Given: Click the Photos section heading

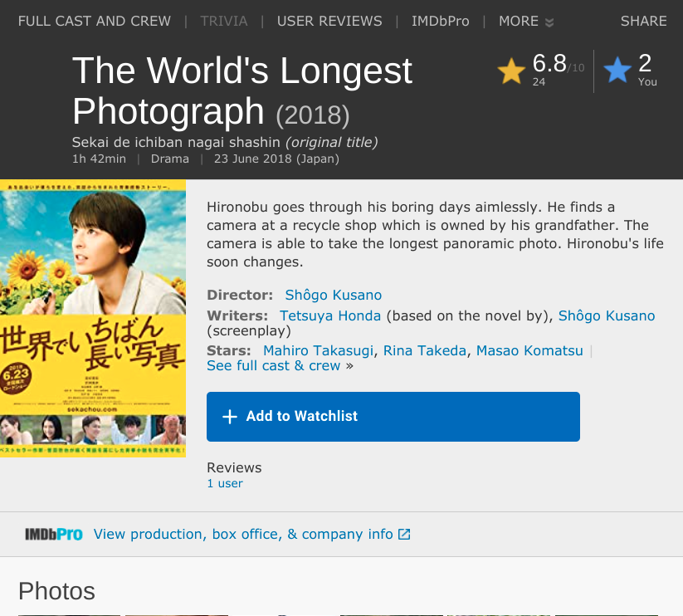Looking at the screenshot, I should click(56, 591).
